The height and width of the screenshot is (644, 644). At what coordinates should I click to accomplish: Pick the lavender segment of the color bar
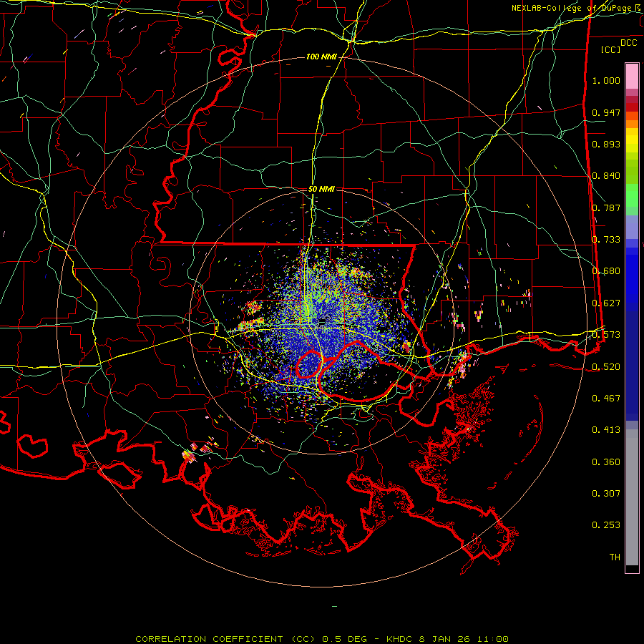click(632, 227)
